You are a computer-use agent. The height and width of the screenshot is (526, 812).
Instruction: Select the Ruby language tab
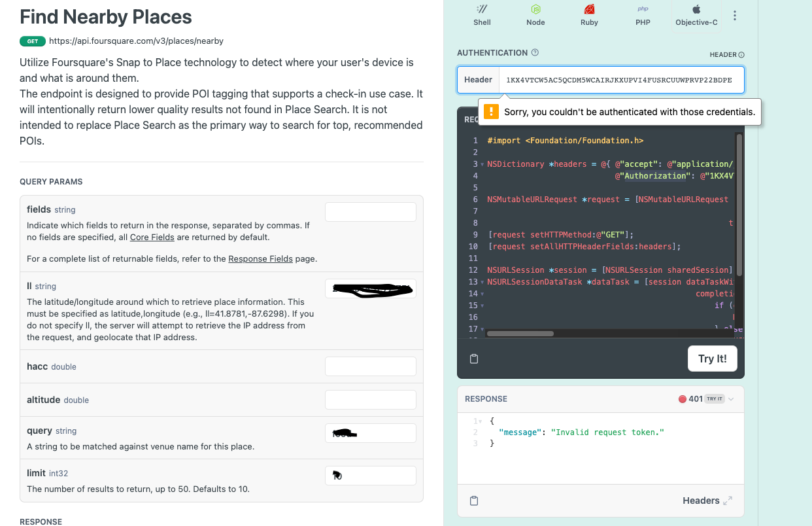tap(589, 15)
